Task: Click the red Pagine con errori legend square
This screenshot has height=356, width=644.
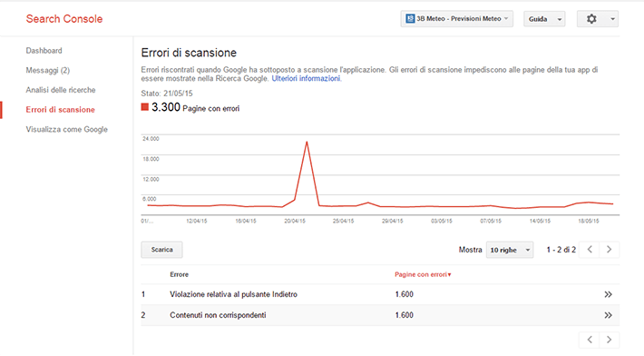Action: coord(144,107)
